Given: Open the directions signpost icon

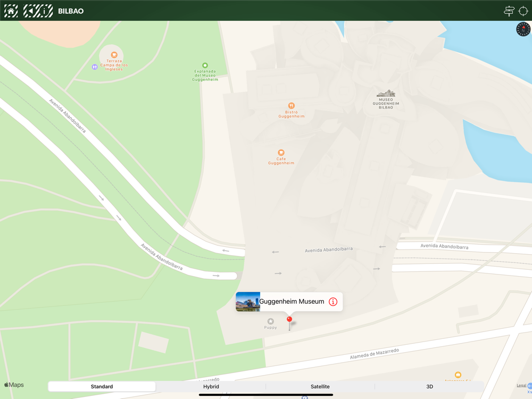Looking at the screenshot, I should tap(509, 11).
